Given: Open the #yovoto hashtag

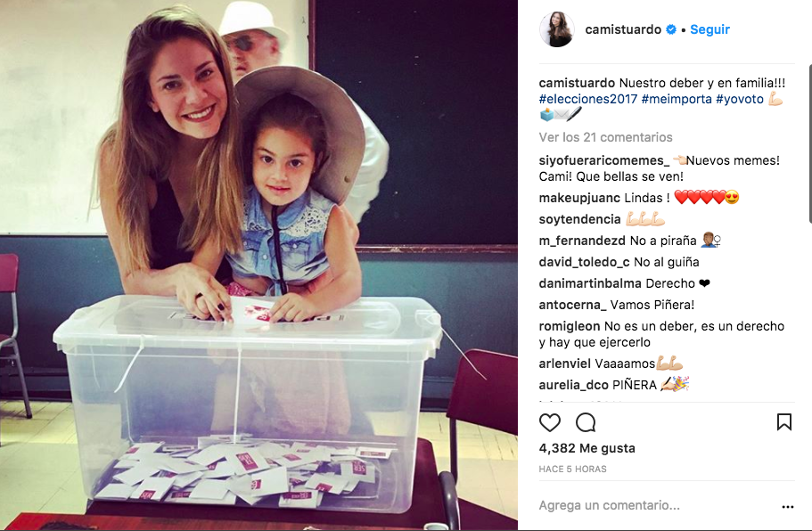Looking at the screenshot, I should pos(740,99).
